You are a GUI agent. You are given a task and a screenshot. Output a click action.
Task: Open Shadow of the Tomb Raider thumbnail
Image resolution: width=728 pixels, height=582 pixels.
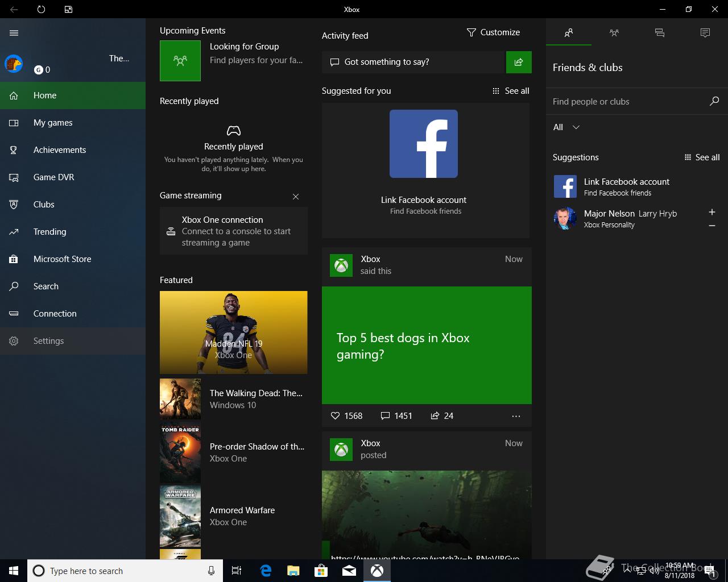coord(180,452)
